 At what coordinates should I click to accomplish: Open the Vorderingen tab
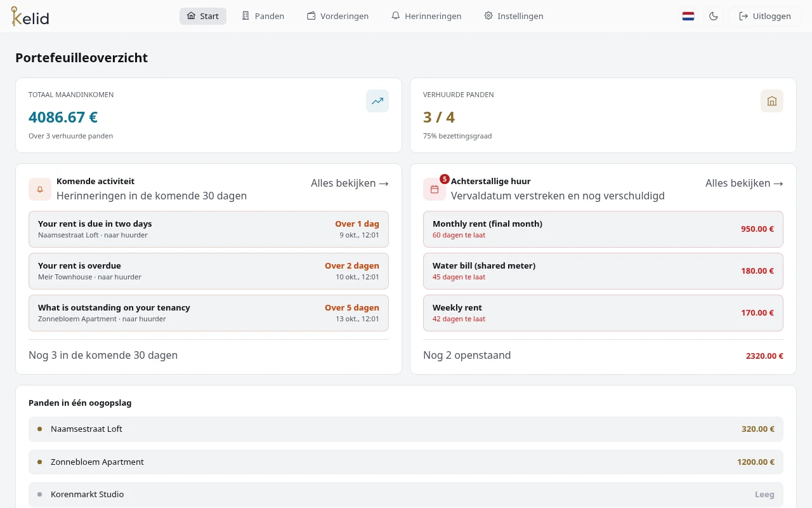click(337, 16)
